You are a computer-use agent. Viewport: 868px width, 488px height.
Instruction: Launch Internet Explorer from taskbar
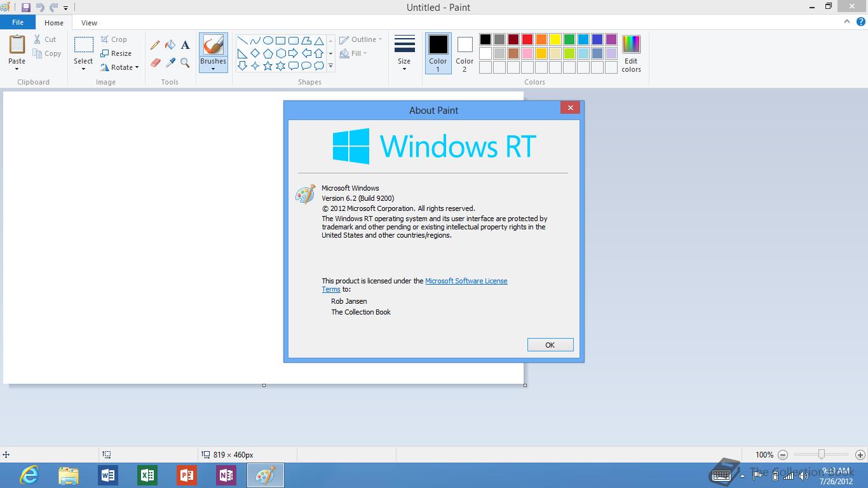click(x=29, y=475)
